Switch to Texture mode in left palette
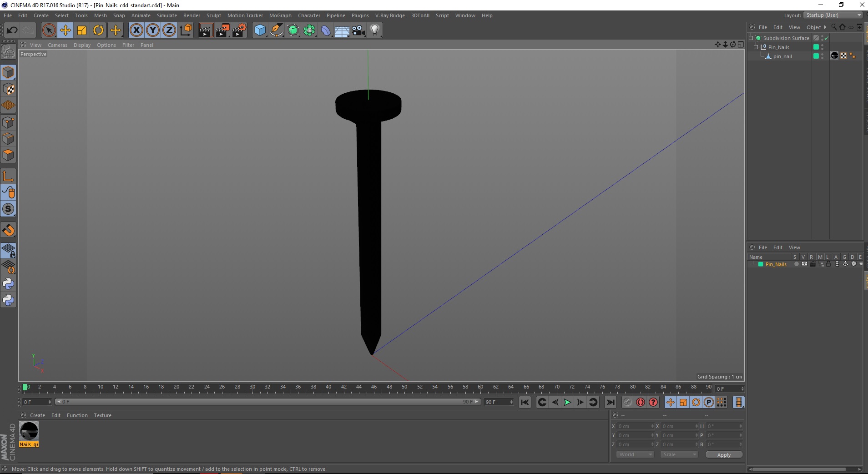The width and height of the screenshot is (868, 474). 8,89
